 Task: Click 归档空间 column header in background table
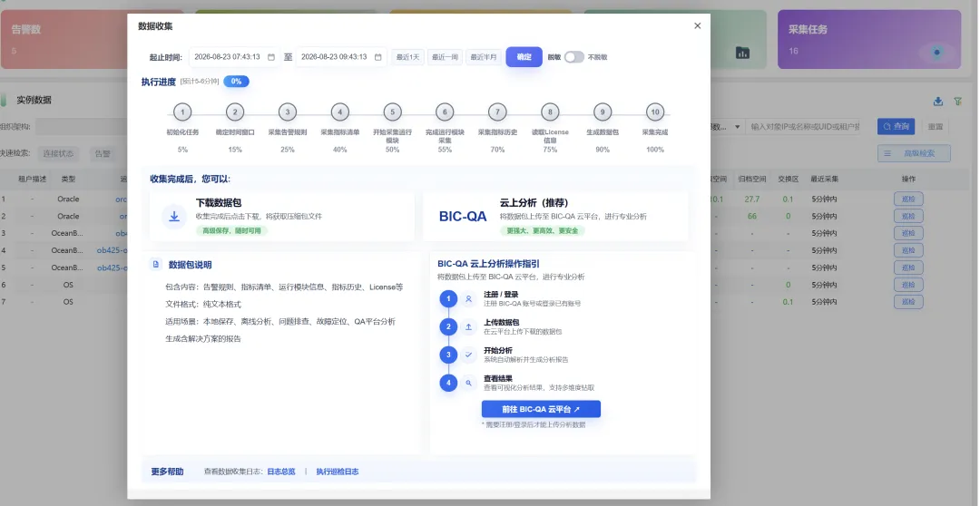(x=752, y=179)
